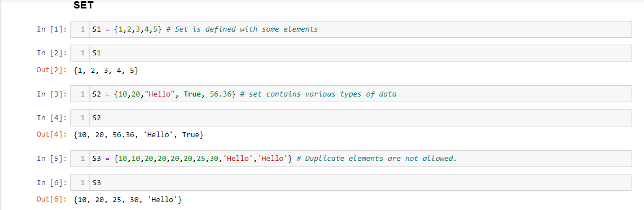Click the In [2] prompt label

[51, 53]
